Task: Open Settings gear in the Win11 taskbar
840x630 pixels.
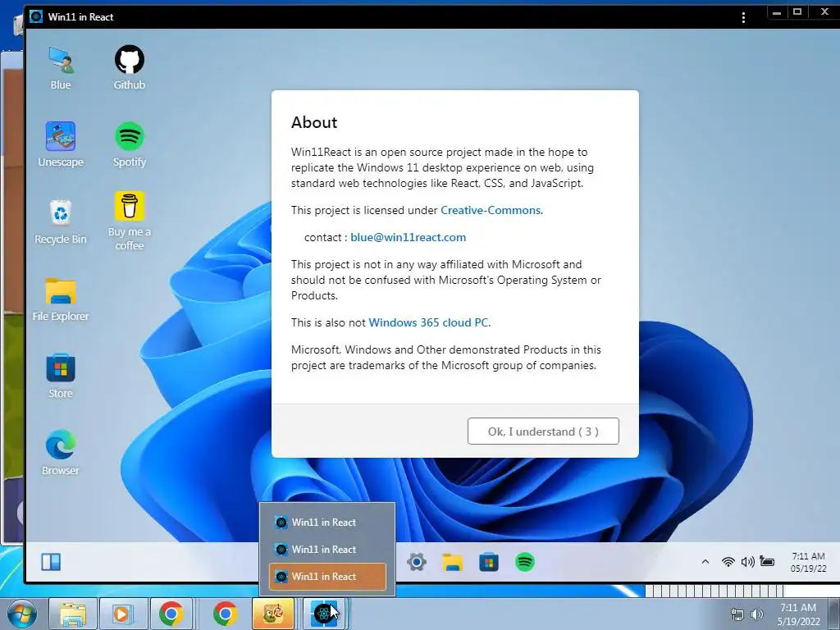Action: (x=416, y=562)
